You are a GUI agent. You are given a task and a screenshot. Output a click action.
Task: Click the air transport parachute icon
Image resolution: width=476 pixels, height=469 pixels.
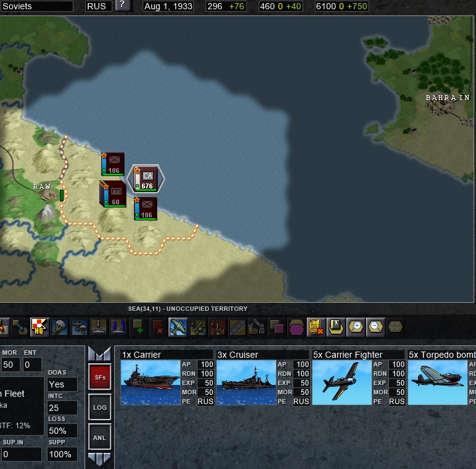pos(79,327)
